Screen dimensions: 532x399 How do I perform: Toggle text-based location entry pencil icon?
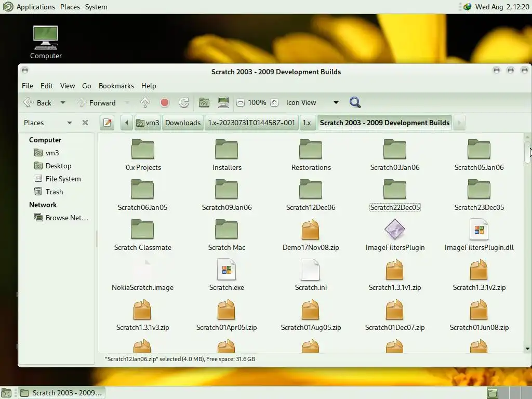click(108, 123)
